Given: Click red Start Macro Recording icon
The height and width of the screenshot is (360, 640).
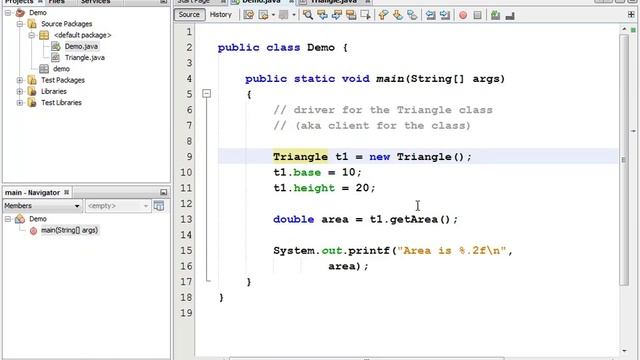Looking at the screenshot, I should [463, 16].
